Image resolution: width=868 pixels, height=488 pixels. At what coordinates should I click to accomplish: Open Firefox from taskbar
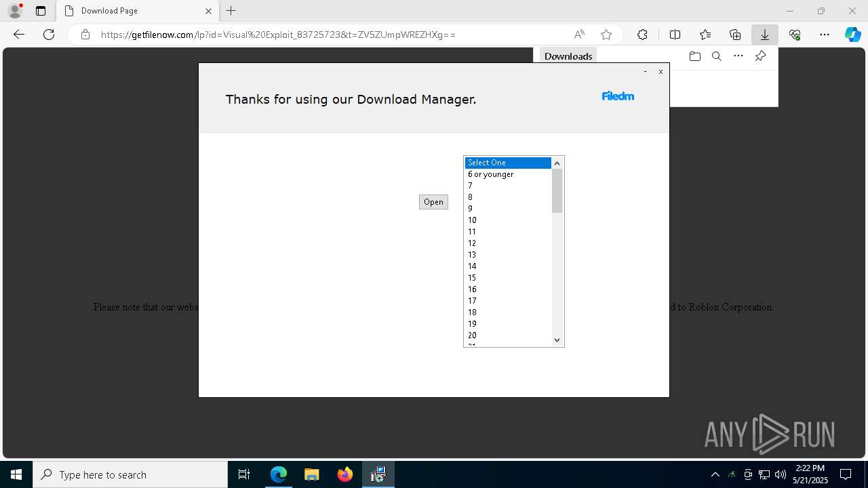(x=345, y=474)
